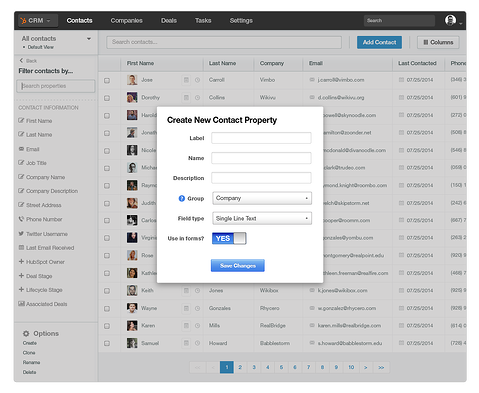The height and width of the screenshot is (393, 479).
Task: Open the Columns chooser button
Action: point(438,42)
